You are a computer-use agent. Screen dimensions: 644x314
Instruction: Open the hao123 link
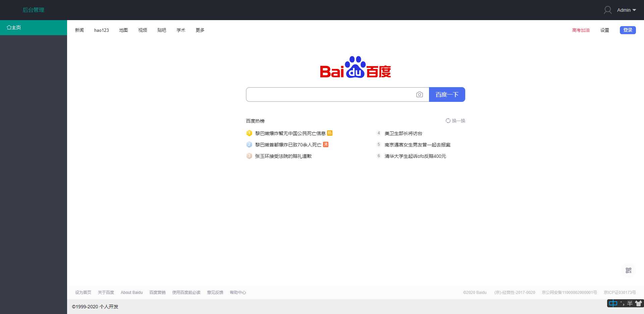click(x=101, y=30)
